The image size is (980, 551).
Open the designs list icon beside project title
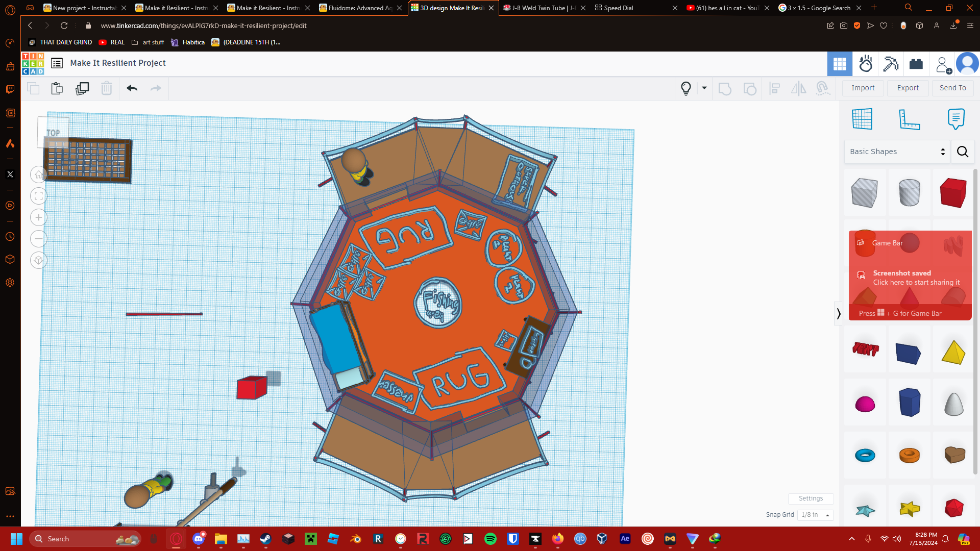coord(57,63)
